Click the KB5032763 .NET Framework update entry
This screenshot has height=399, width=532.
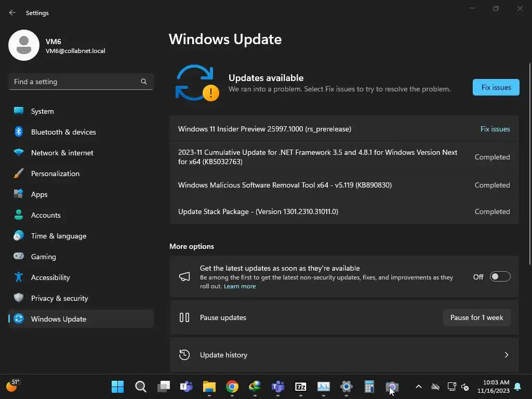(344, 157)
